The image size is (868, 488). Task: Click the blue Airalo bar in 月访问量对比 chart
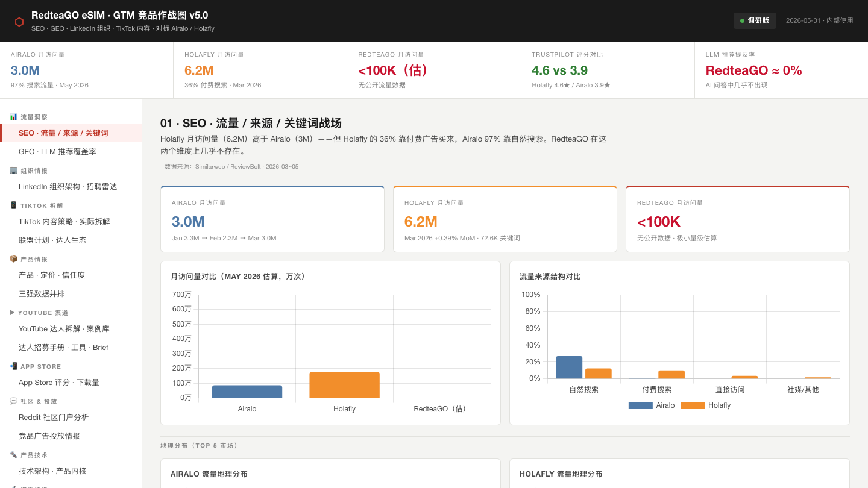click(247, 392)
